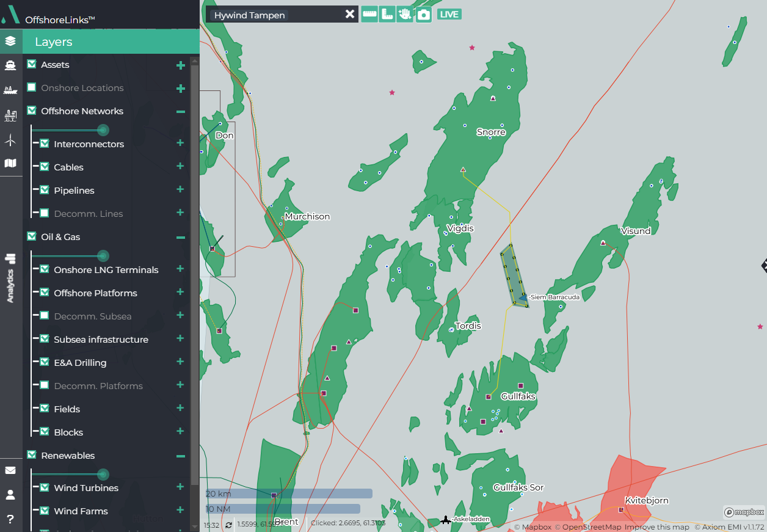Screen dimensions: 767x532
Task: Collapse the Offshore Networks group
Action: pos(180,111)
